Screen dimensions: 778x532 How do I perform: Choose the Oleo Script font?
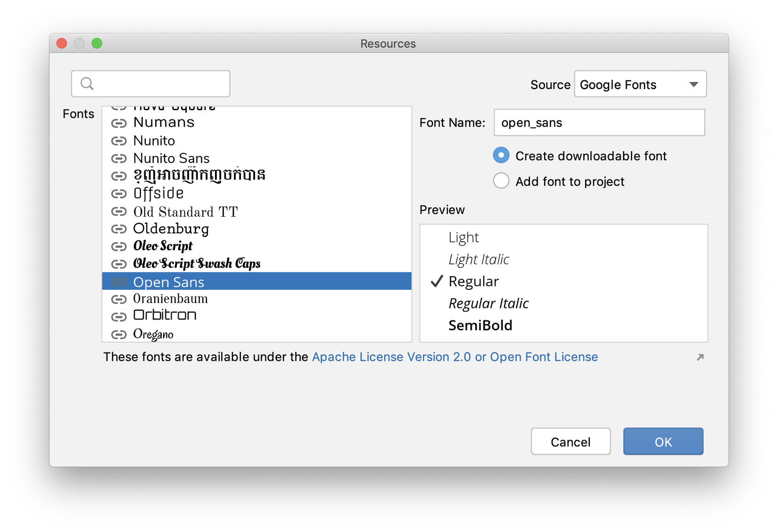tap(163, 246)
